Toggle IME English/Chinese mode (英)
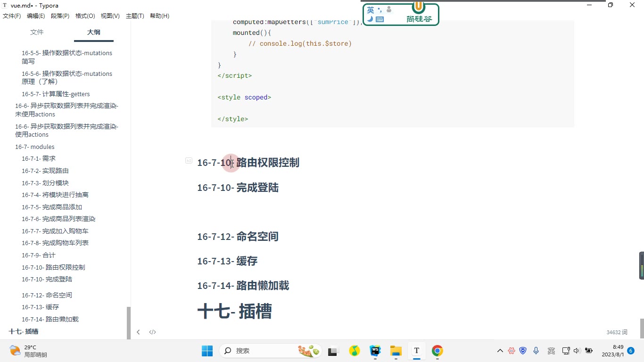The height and width of the screenshot is (362, 644). pos(371,10)
